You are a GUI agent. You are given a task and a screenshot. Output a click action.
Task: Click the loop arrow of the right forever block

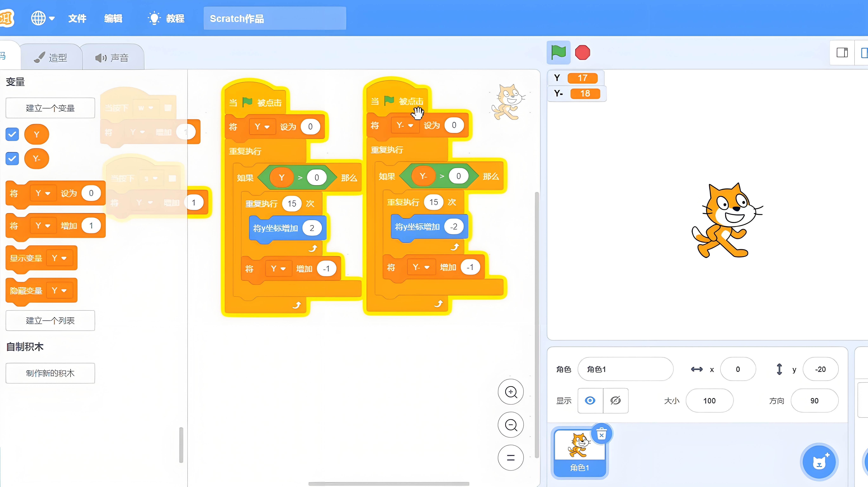438,304
